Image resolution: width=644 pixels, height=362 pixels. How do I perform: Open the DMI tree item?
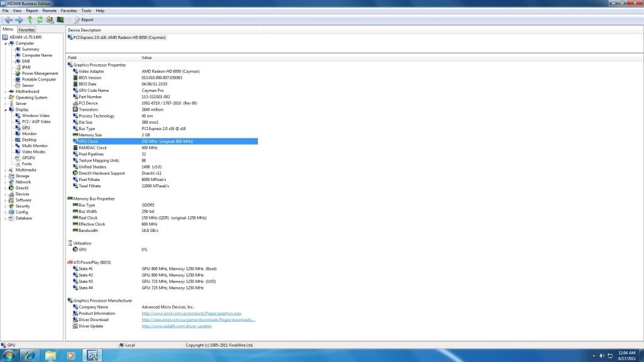click(26, 61)
